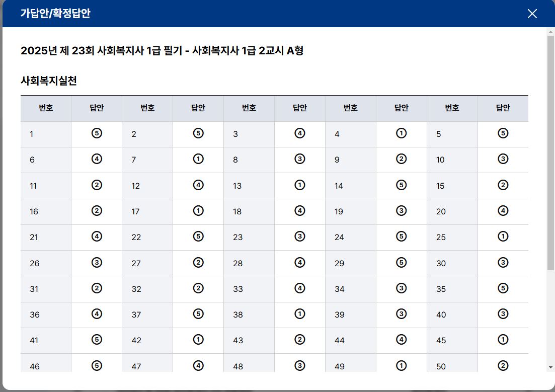Close the 가답안/확정답안 dialog

pyautogui.click(x=532, y=14)
